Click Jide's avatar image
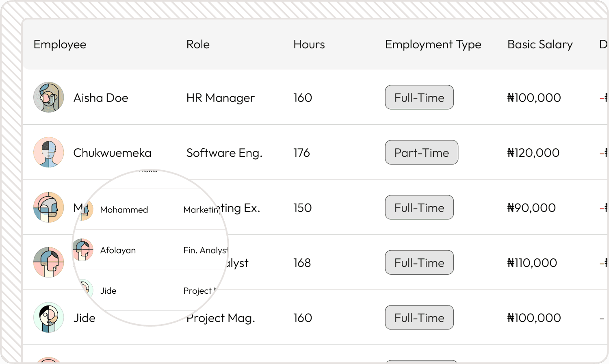609x364 pixels. [48, 318]
